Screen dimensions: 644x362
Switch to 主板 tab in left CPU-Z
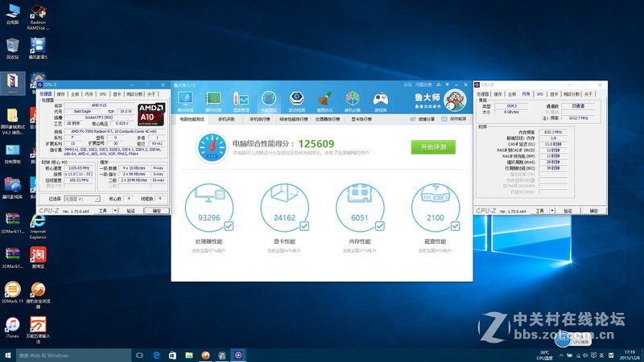pyautogui.click(x=75, y=94)
